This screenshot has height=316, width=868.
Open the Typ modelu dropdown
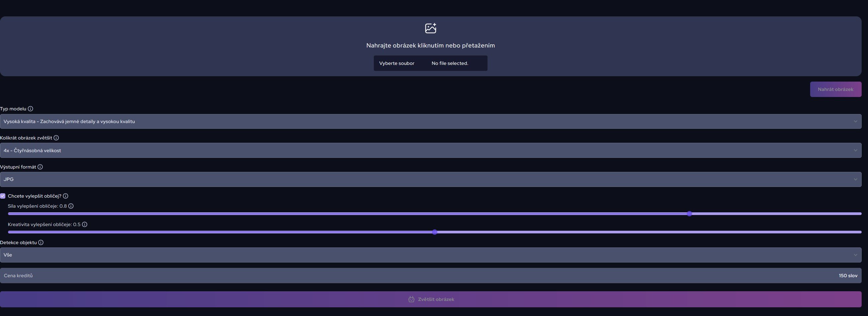point(430,122)
